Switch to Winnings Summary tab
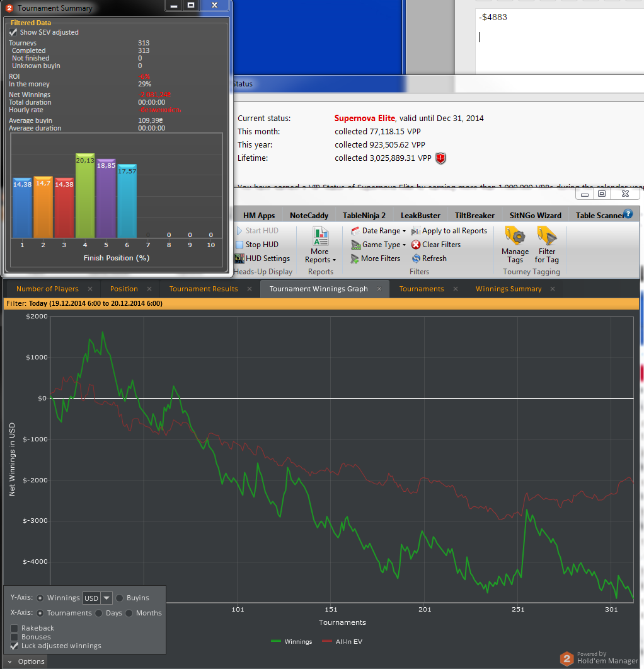The image size is (644, 669). [509, 289]
